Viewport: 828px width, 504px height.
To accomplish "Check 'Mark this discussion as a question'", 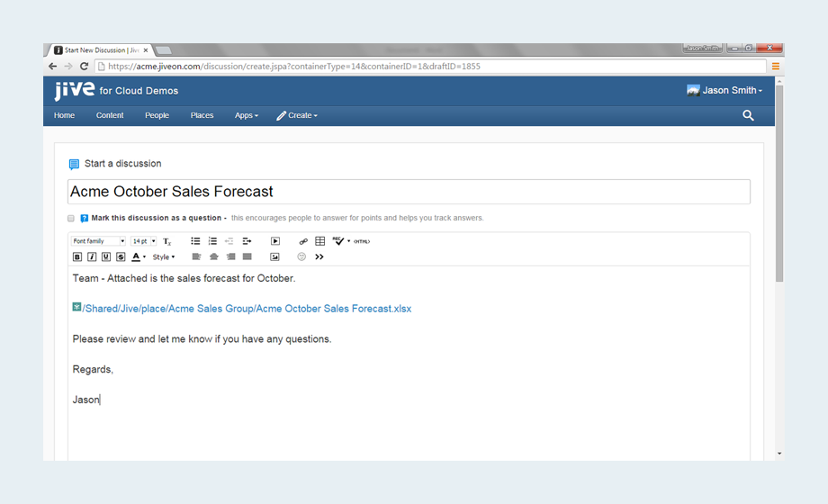I will coord(71,219).
